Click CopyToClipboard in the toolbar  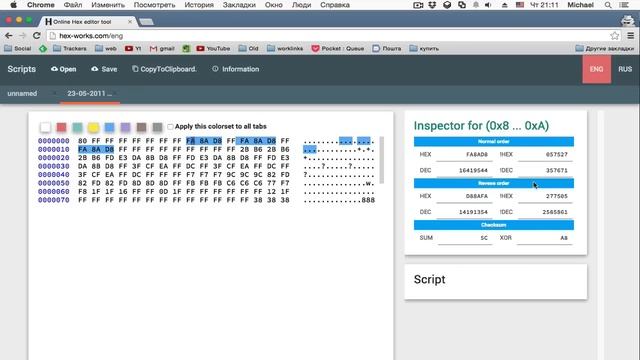click(164, 69)
